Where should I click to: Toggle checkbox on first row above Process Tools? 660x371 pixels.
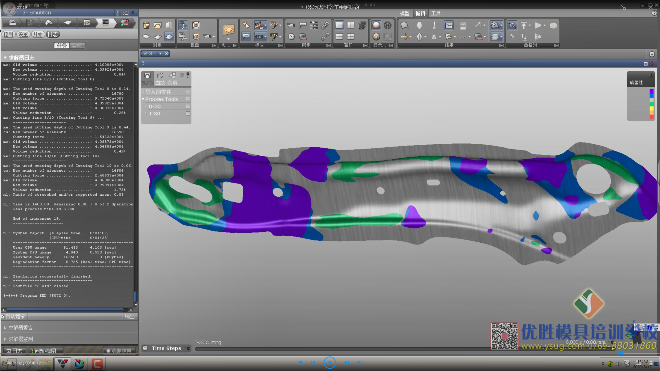[188, 91]
